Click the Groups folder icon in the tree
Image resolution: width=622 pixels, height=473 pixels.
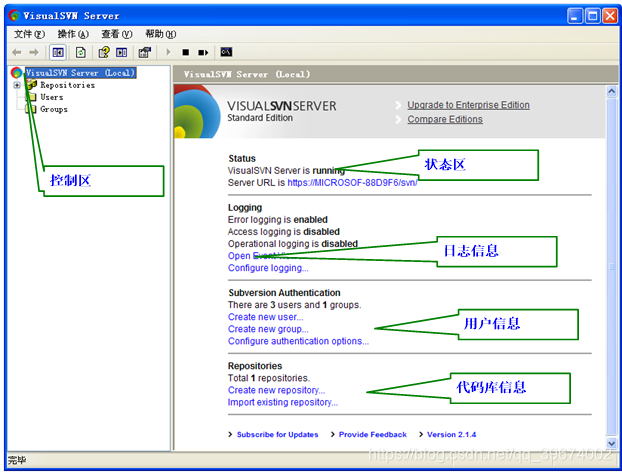click(x=32, y=109)
